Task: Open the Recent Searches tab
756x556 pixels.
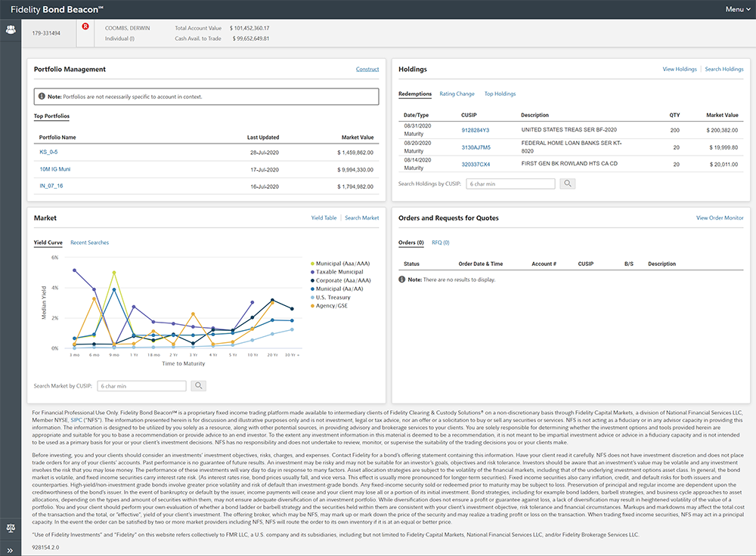Action: click(89, 242)
